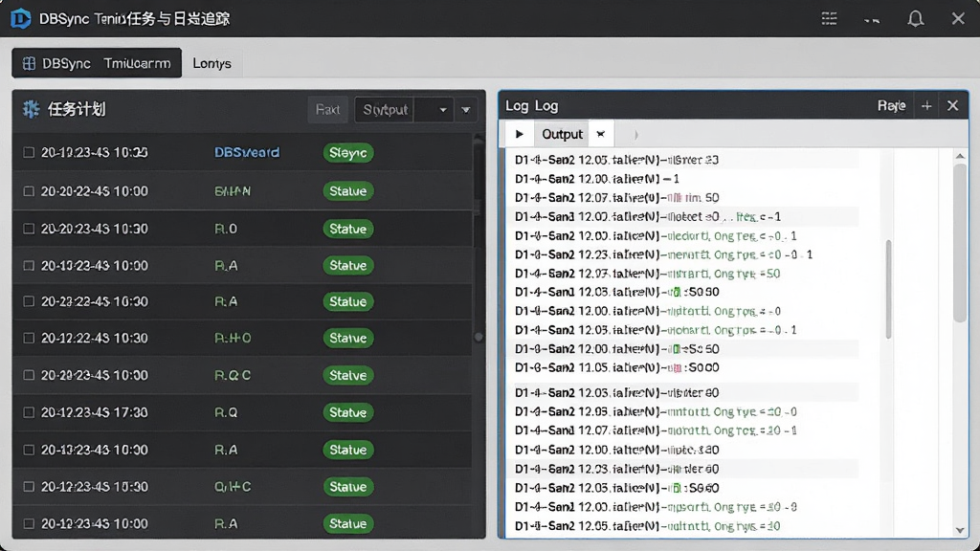
Task: Select the log line starting D1-8-San2 11.05
Action: coord(616,367)
